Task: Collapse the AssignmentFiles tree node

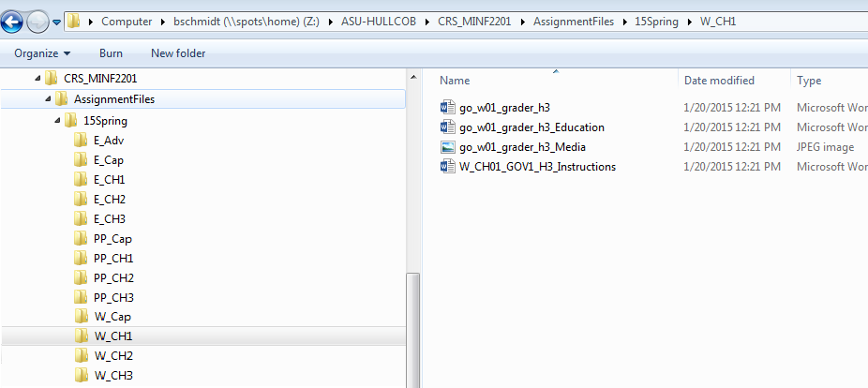Action: [47, 98]
